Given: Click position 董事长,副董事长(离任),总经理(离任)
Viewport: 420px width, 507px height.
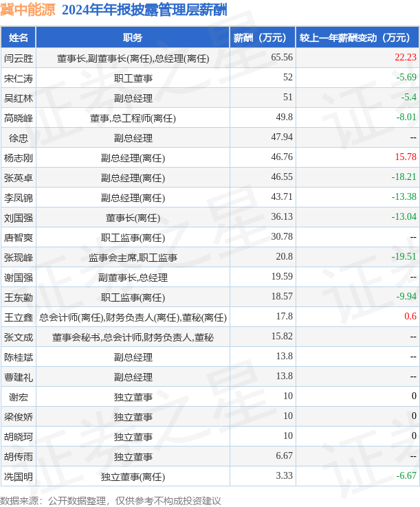Looking at the screenshot, I should point(133,58).
